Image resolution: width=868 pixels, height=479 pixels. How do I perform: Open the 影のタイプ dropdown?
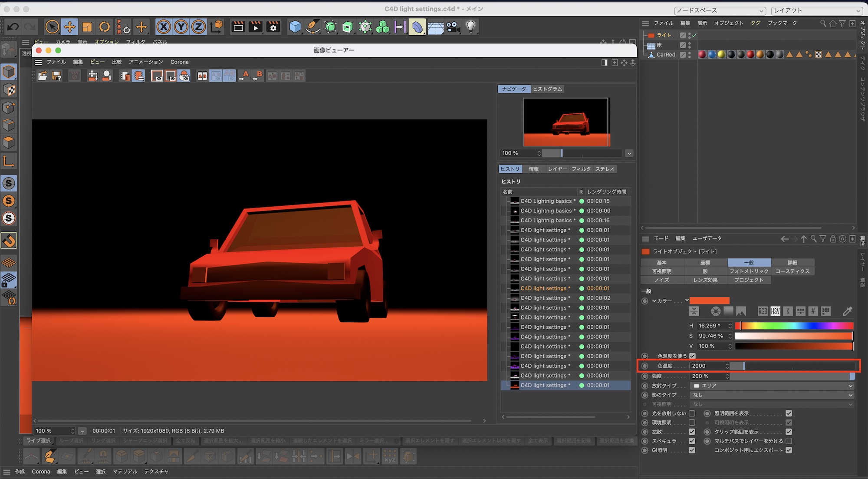click(773, 395)
